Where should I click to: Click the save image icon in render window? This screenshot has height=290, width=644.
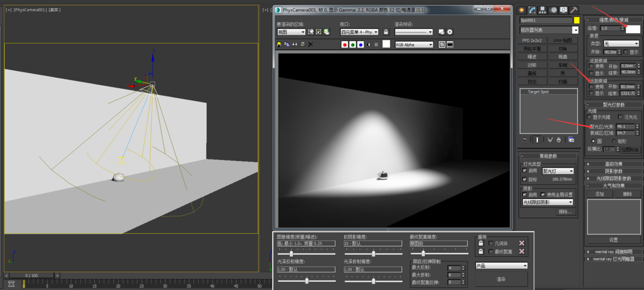[x=280, y=45]
